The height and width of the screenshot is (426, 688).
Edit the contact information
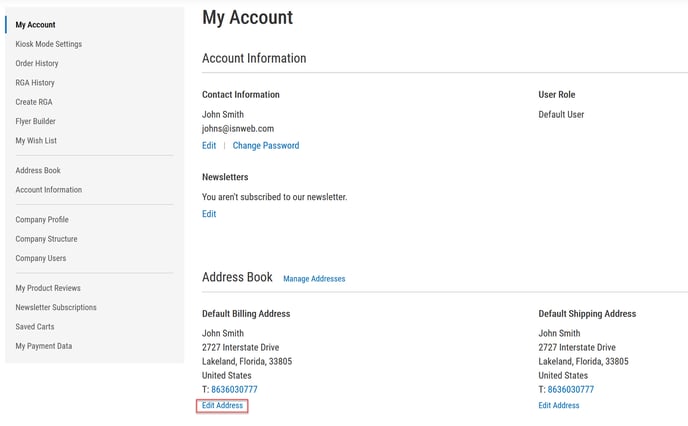(x=209, y=146)
